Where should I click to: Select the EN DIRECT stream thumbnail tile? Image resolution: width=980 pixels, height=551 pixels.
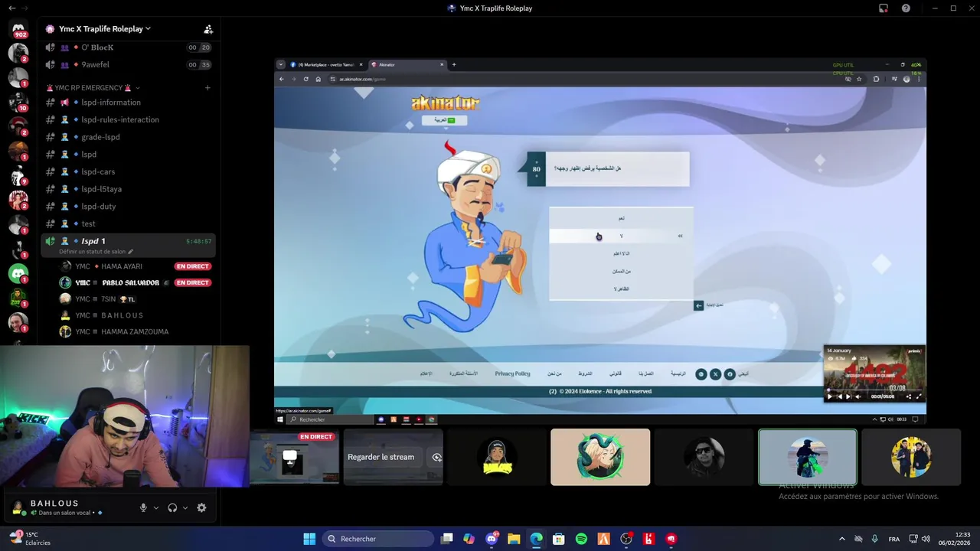point(294,457)
